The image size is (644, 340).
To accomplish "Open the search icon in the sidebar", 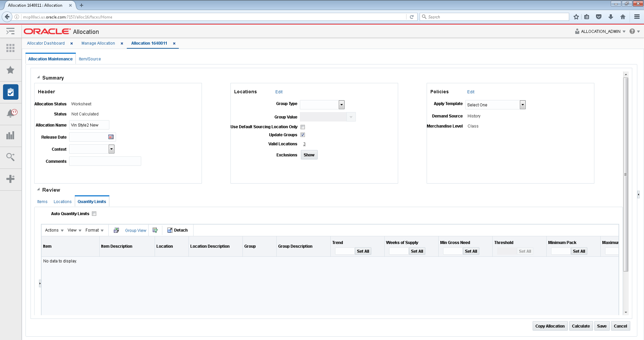I will (x=10, y=157).
